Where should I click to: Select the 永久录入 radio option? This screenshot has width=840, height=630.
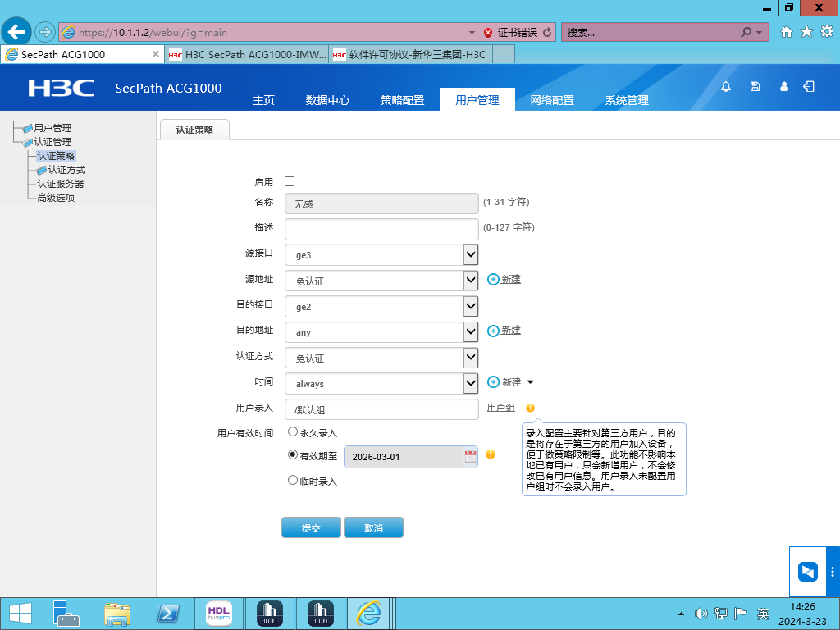click(293, 431)
